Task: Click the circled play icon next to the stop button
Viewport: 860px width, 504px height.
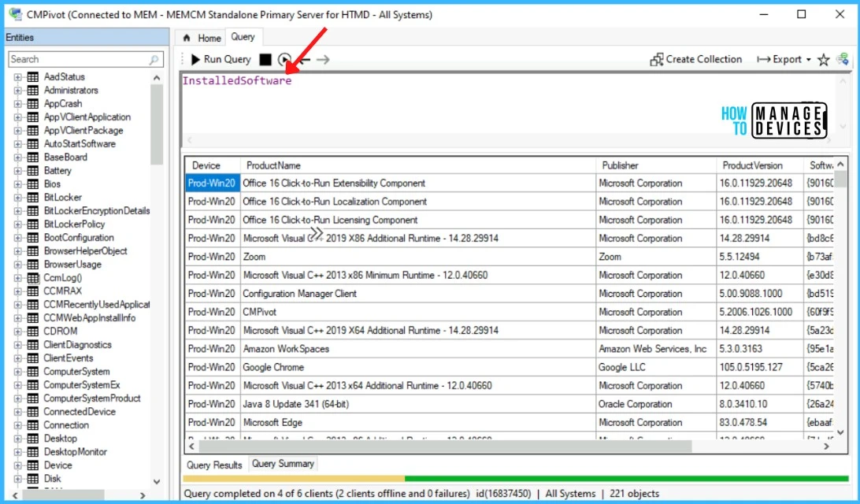Action: coord(284,59)
